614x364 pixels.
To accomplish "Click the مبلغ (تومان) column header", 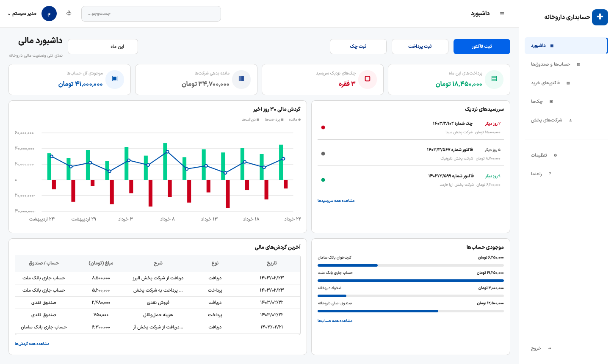I will coord(101,263).
